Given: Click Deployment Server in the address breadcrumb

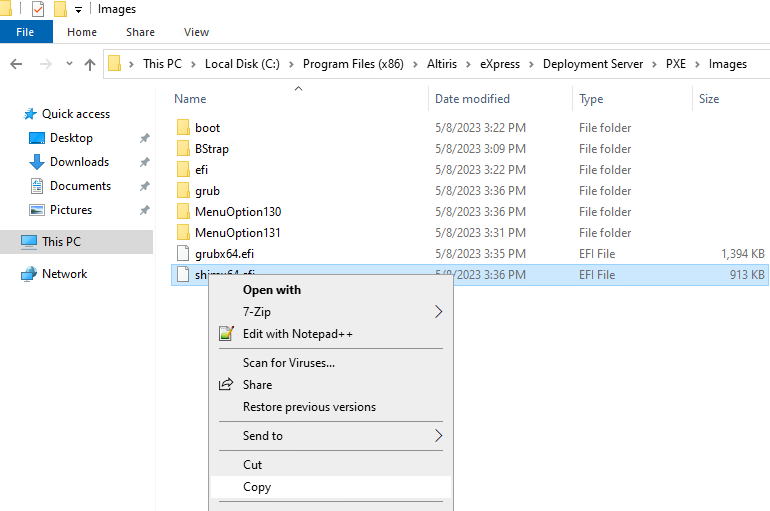Looking at the screenshot, I should click(592, 64).
